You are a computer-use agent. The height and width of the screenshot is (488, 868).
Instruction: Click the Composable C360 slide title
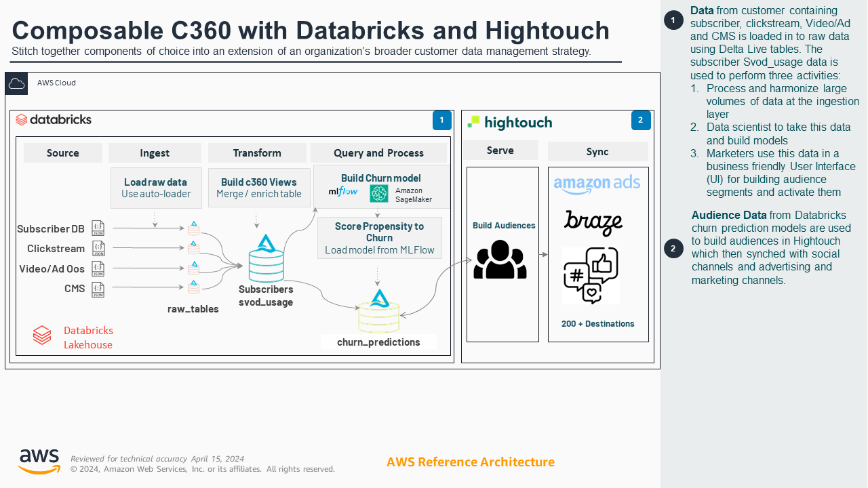311,31
